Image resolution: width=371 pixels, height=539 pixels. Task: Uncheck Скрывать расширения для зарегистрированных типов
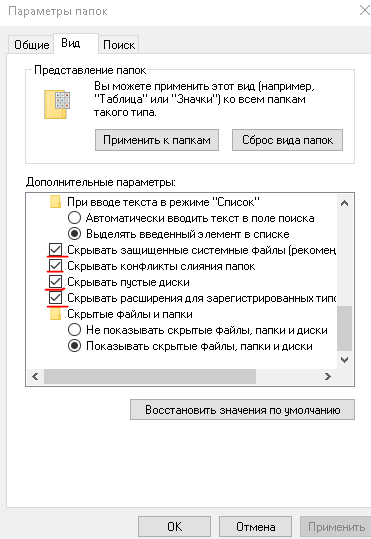click(55, 298)
